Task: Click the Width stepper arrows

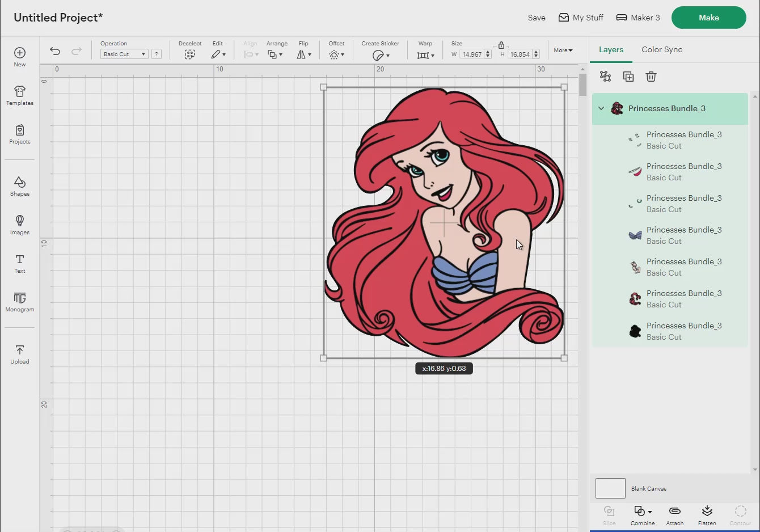Action: tap(488, 54)
